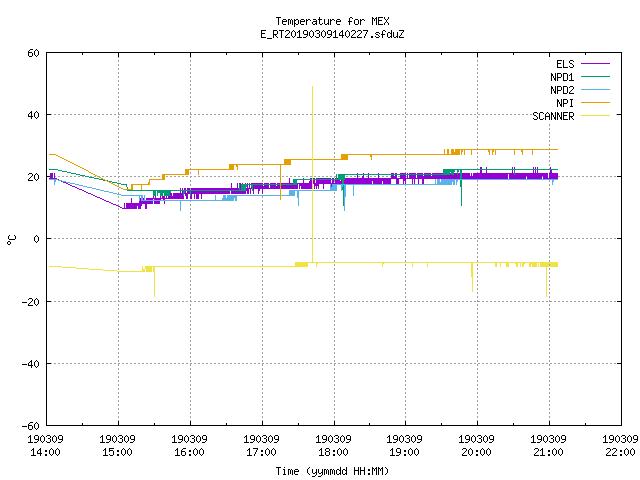Click the file name E_RT20190309140227.sfduZ
This screenshot has width=640, height=480.
coord(332,34)
